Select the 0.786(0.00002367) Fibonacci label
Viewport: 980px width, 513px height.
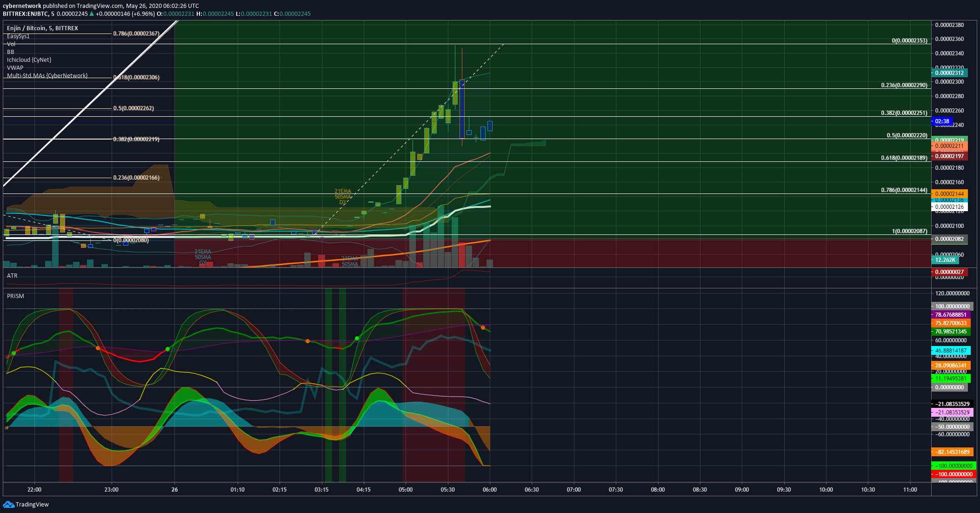tap(136, 34)
